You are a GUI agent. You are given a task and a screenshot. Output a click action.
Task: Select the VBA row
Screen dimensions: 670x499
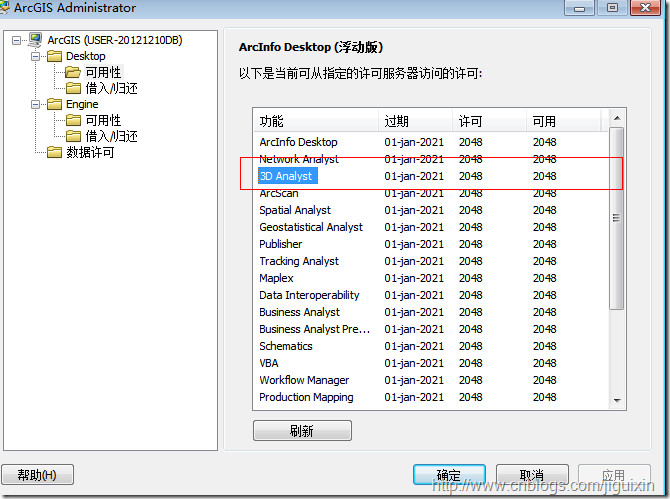[432, 363]
